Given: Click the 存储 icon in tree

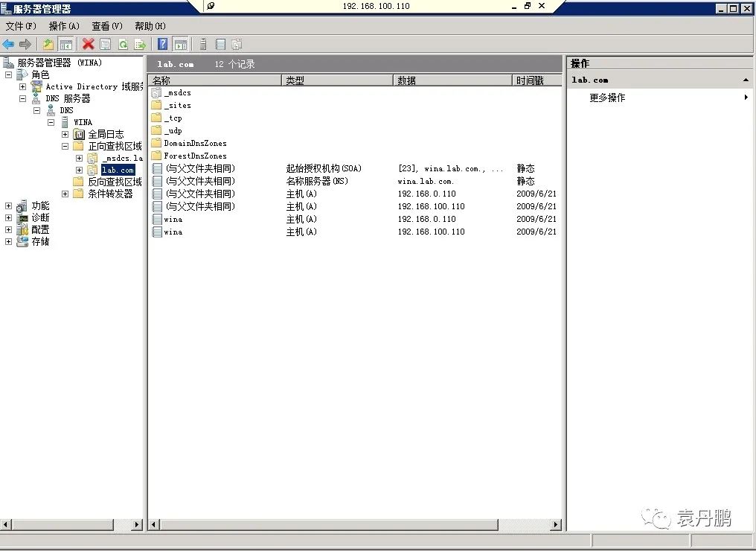Looking at the screenshot, I should pos(22,242).
